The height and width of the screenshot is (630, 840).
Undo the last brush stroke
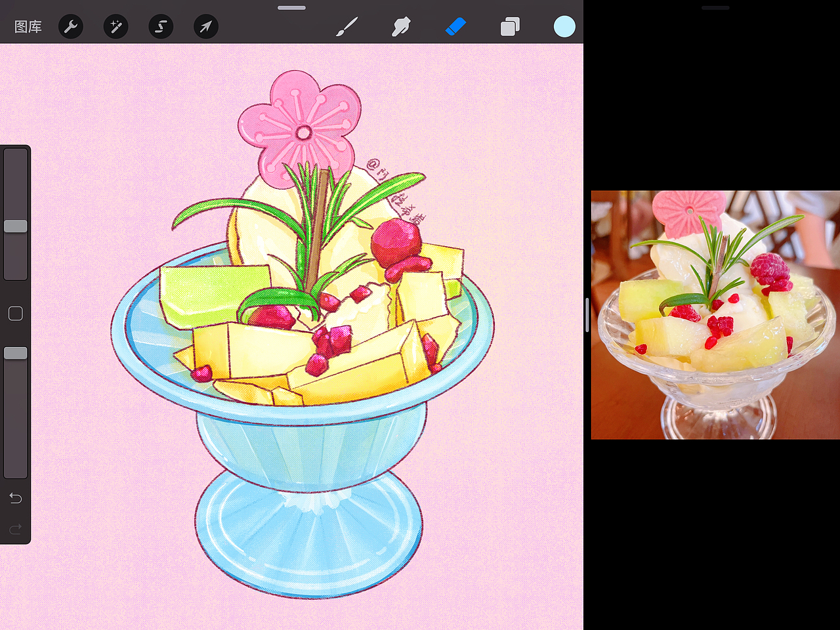15,497
